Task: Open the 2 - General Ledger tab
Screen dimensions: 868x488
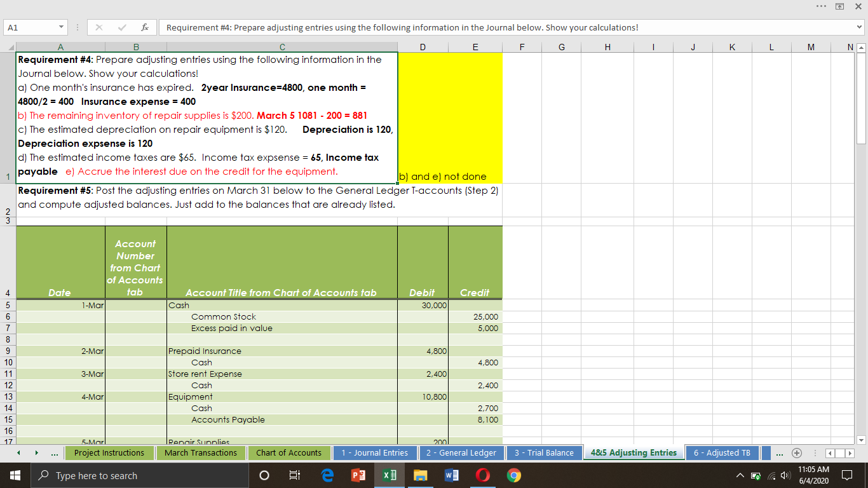Action: pos(461,453)
